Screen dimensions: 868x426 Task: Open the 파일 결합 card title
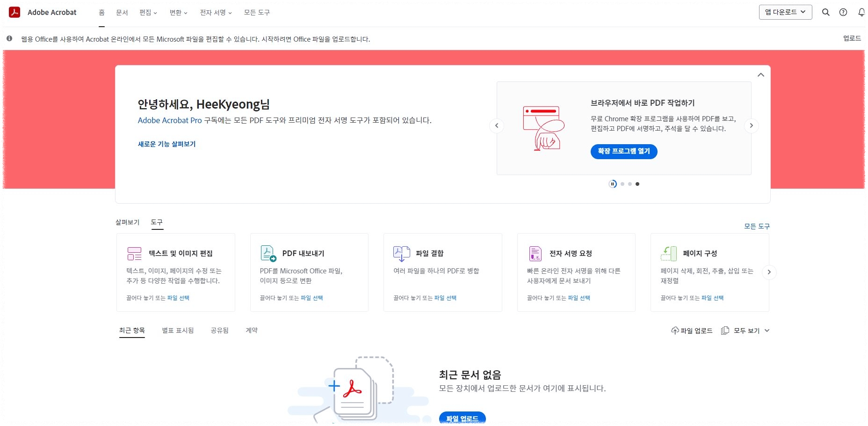429,253
